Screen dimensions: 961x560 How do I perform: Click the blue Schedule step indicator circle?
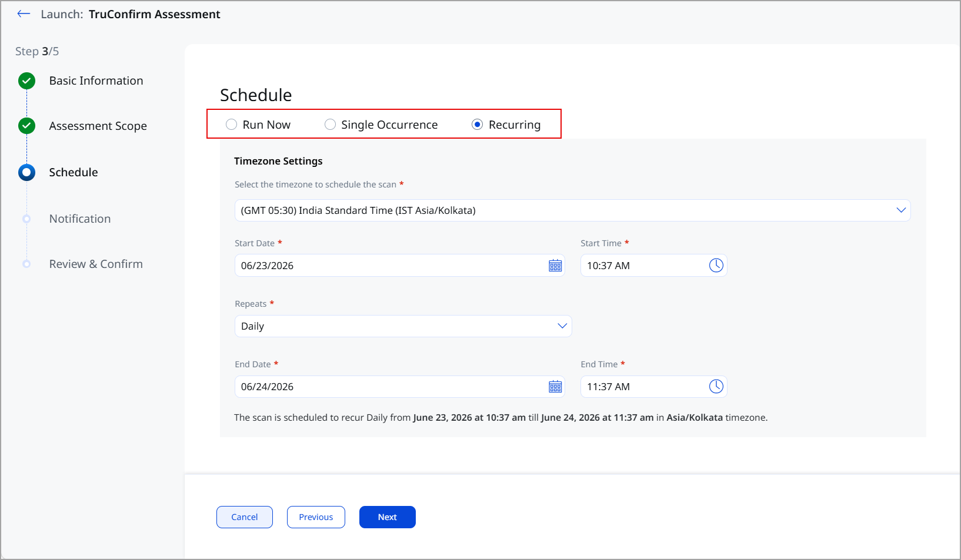pos(26,172)
